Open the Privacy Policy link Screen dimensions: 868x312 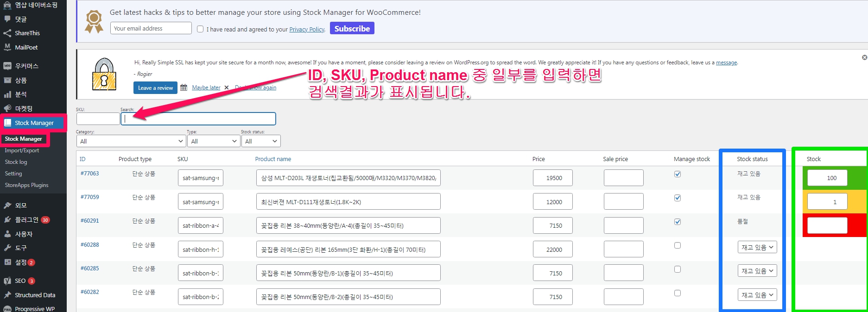307,29
